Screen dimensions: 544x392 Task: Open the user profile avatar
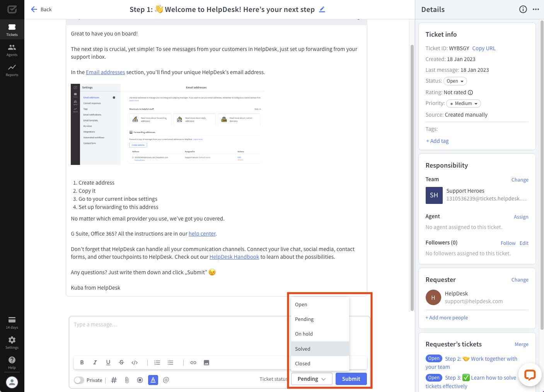click(x=12, y=382)
